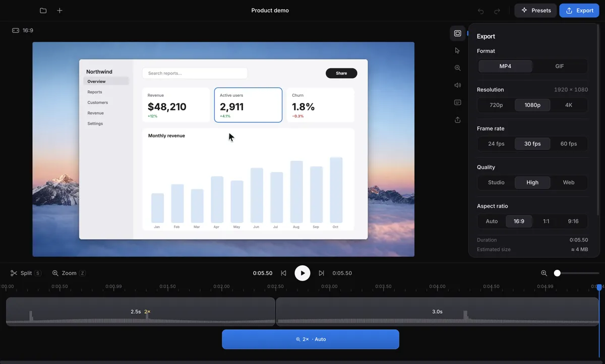Click the timeline zoom magnifier icon

(x=544, y=273)
